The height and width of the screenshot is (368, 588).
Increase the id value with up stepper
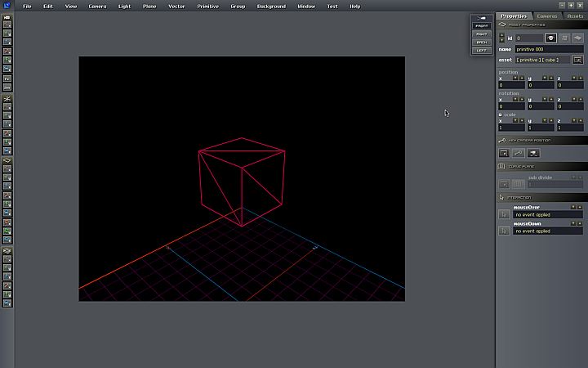pos(501,35)
